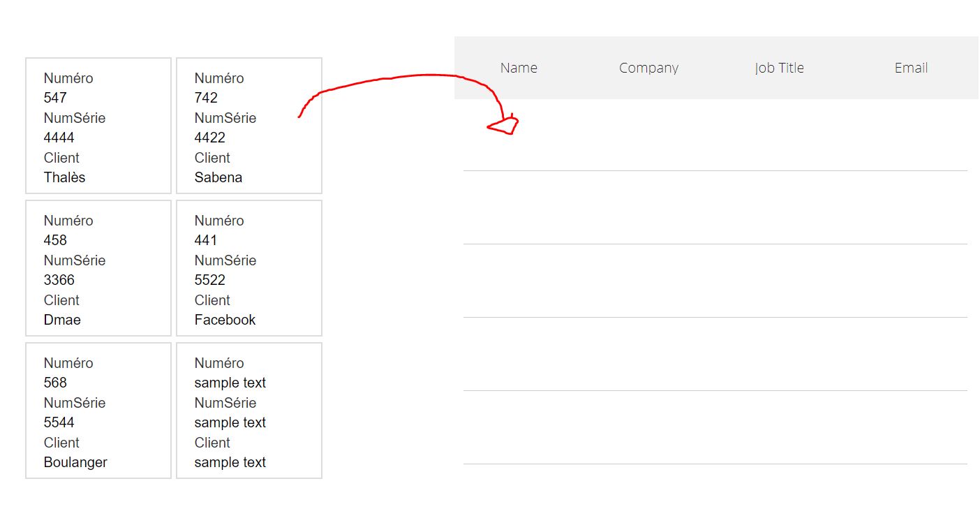Select the Boulanger client card
Viewport: 980px width, 509px height.
click(x=98, y=411)
